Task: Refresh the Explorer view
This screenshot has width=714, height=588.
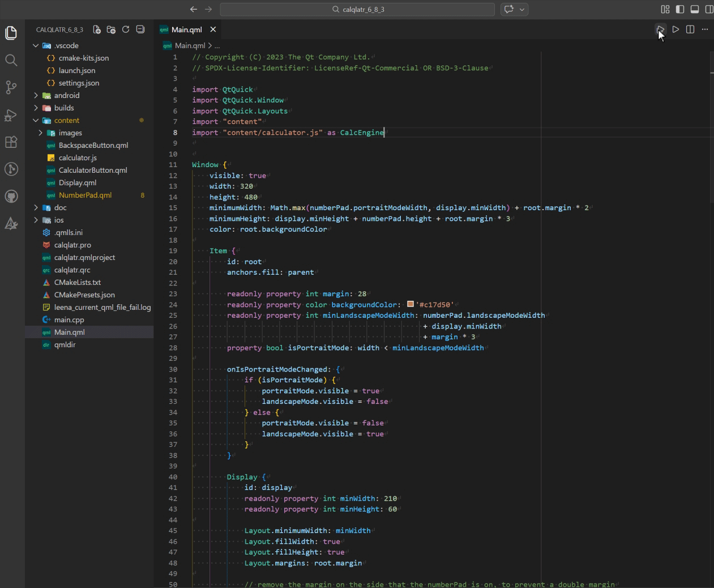Action: point(125,29)
